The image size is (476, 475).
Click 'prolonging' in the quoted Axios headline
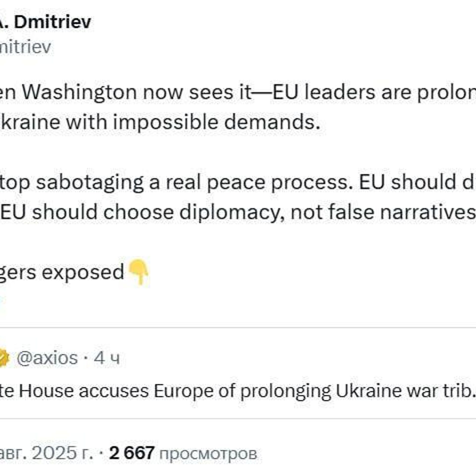[x=286, y=391]
